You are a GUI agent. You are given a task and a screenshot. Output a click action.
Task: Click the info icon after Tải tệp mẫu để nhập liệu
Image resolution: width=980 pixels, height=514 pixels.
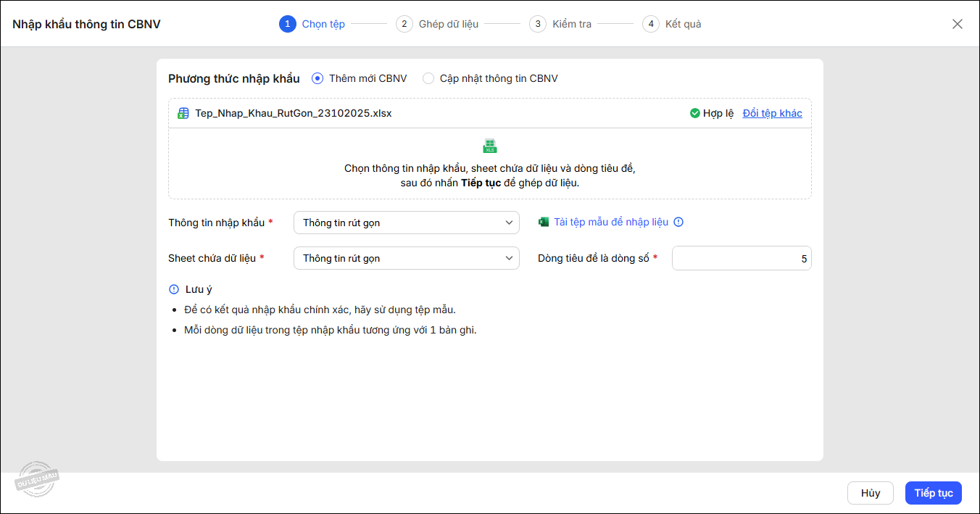678,223
